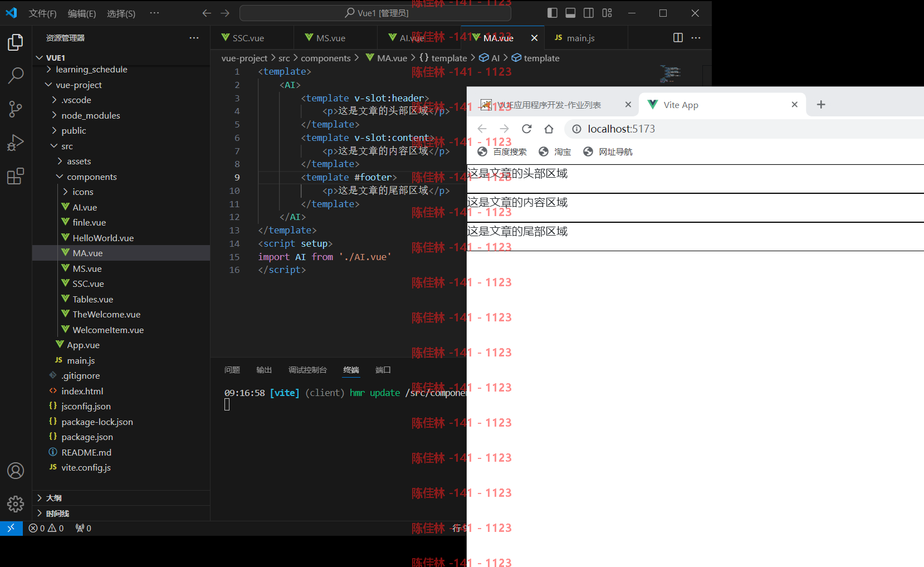
Task: Toggle the secondary side bar layout
Action: coord(589,13)
